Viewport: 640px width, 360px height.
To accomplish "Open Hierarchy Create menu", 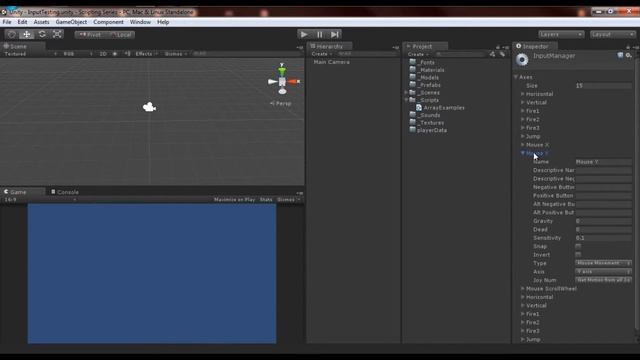I will tap(322, 54).
